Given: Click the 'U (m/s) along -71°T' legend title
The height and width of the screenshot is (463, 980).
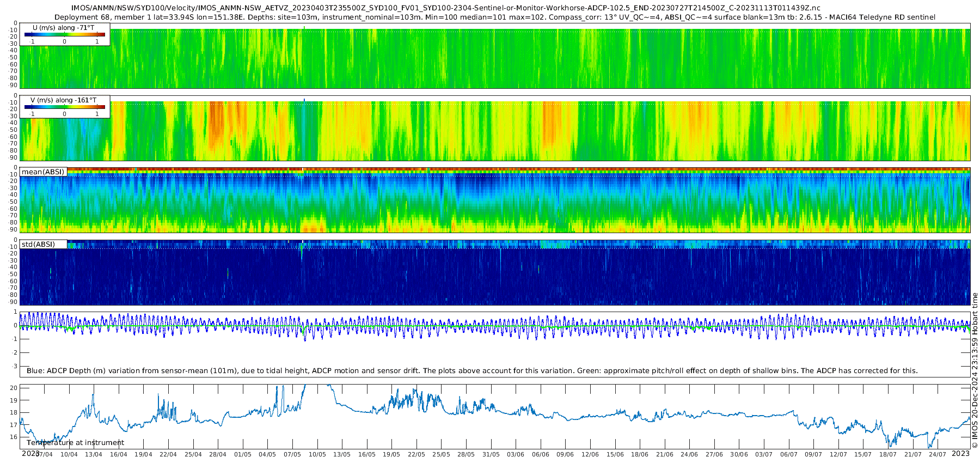Looking at the screenshot, I should 63,28.
